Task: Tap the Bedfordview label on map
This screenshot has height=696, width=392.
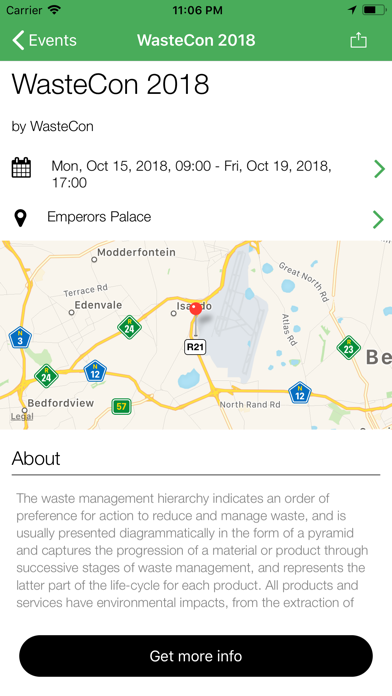Action: pos(61,403)
